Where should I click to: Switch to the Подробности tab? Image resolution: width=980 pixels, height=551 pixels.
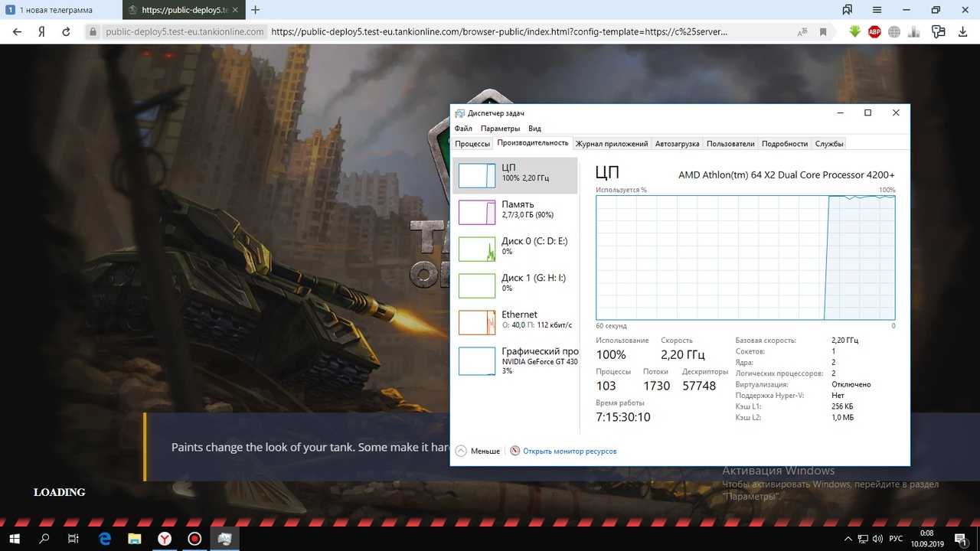click(785, 144)
